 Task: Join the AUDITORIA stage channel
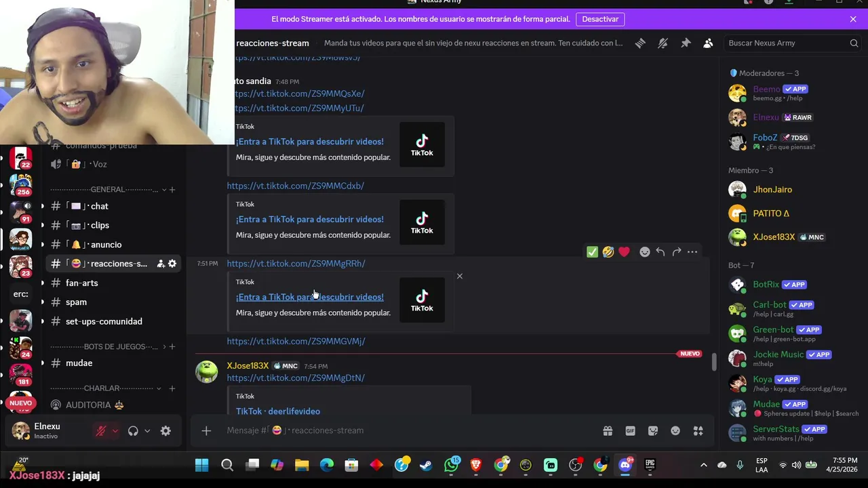coord(114,405)
